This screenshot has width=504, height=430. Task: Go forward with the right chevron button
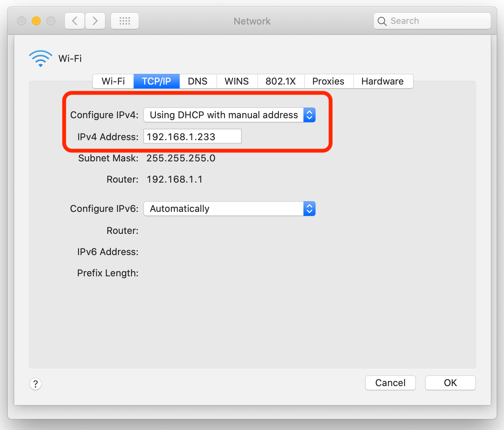coord(95,21)
